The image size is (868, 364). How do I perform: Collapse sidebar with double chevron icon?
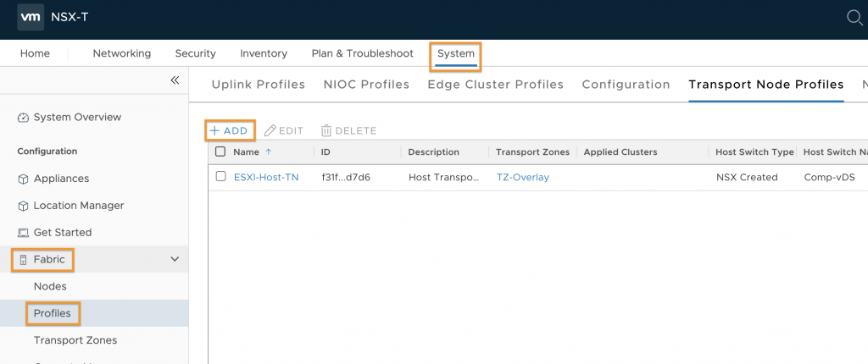175,80
